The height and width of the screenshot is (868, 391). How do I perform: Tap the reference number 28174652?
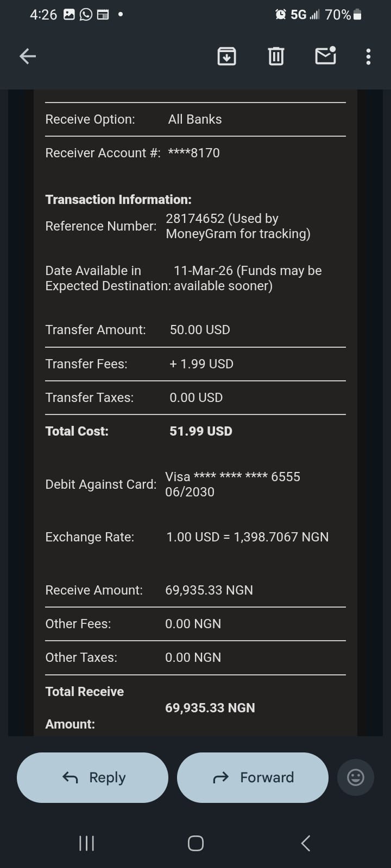click(x=195, y=219)
